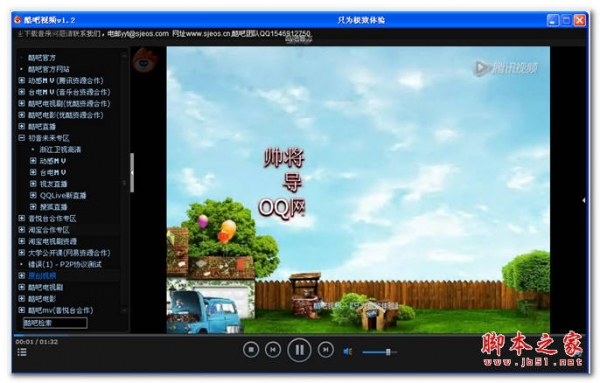Skip to the next video

pos(326,349)
